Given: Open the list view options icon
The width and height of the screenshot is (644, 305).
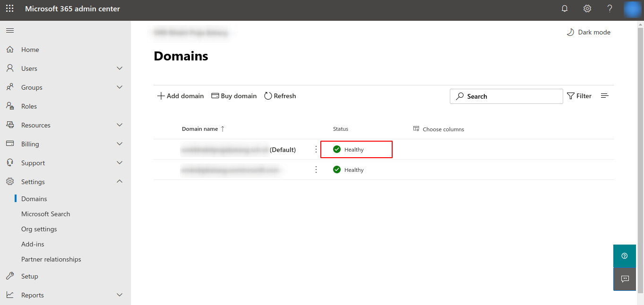Looking at the screenshot, I should click(x=604, y=96).
